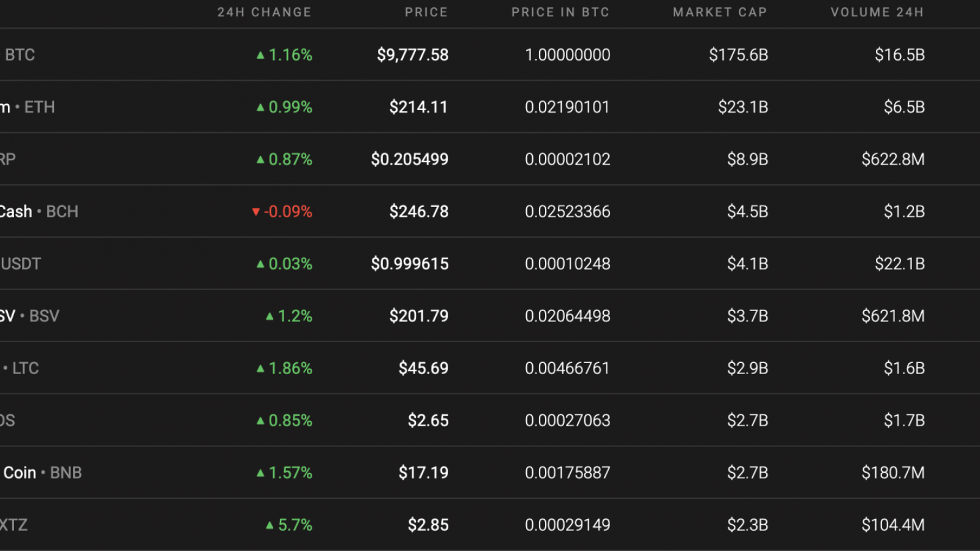Select the LTC market cap $2.9B
The height and width of the screenshot is (551, 980).
(x=748, y=369)
